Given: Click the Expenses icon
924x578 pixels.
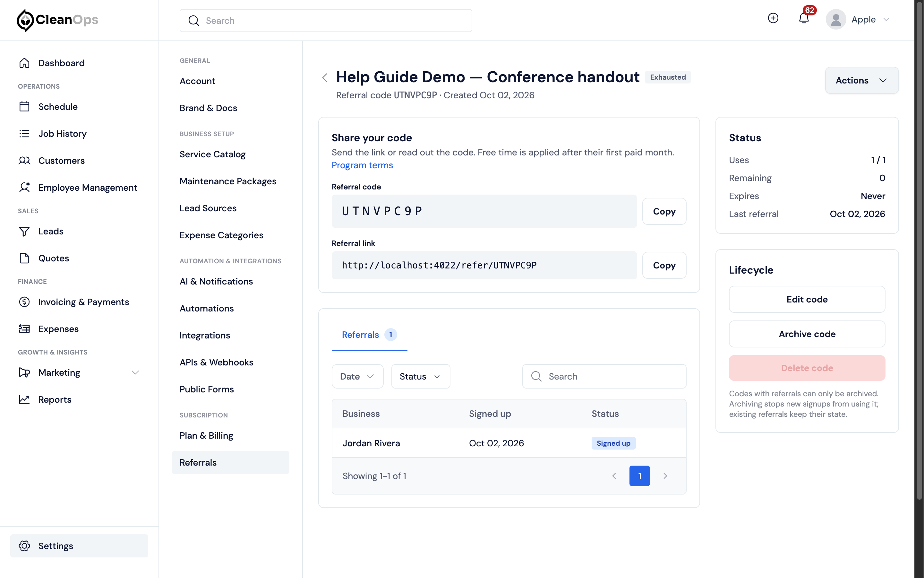Looking at the screenshot, I should [x=24, y=329].
